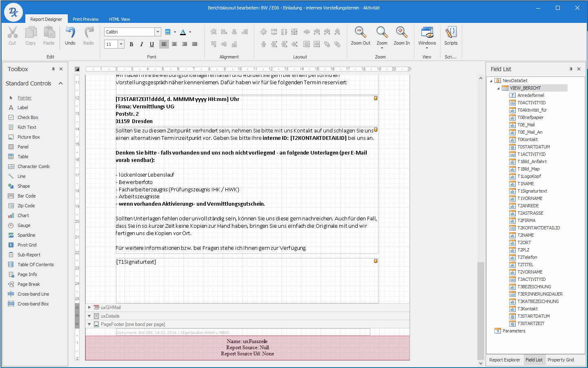Open the foreground color dropdown arrow
The height and width of the screenshot is (368, 588).
pos(190,32)
